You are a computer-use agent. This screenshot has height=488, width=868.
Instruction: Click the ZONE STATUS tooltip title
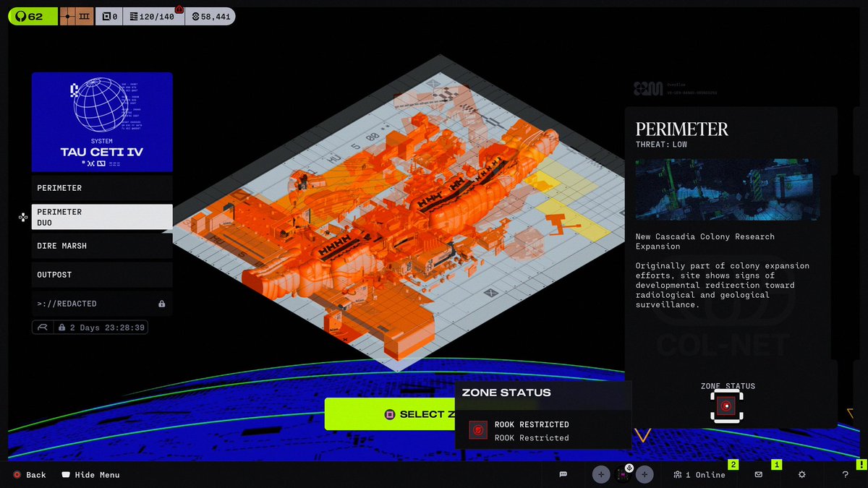coord(506,393)
